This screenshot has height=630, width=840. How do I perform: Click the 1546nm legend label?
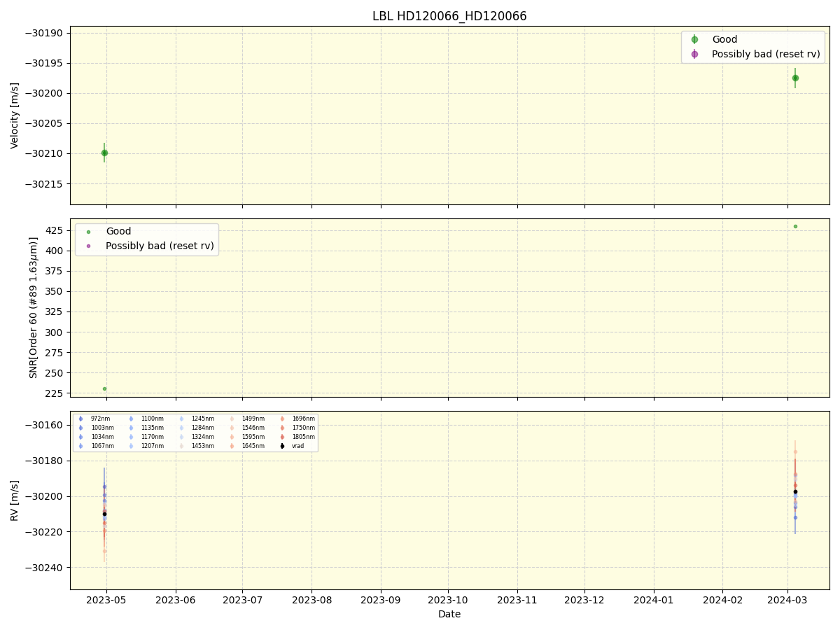(253, 428)
